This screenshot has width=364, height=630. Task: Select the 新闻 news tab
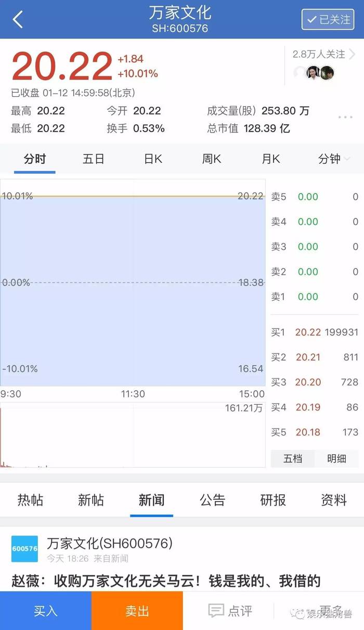coord(151,500)
